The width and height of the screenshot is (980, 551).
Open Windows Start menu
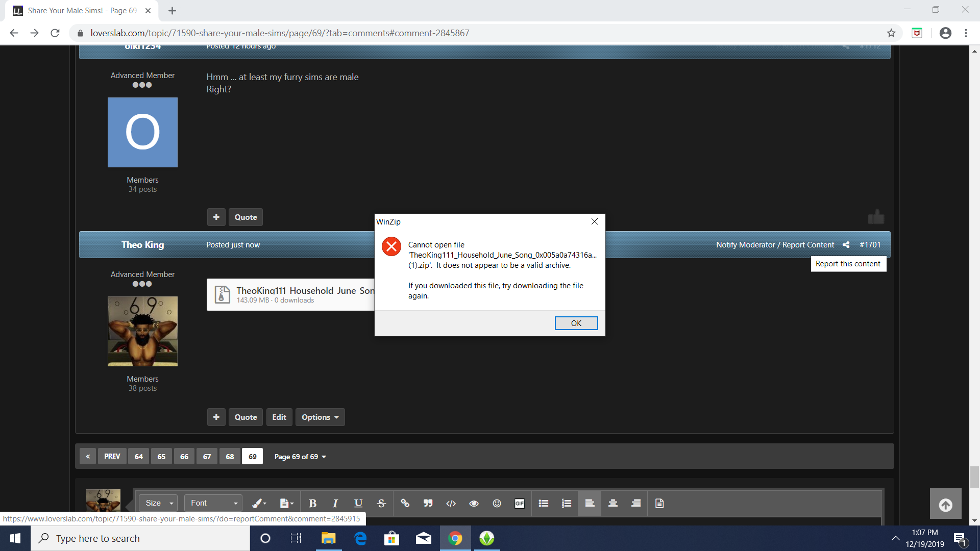pyautogui.click(x=15, y=538)
